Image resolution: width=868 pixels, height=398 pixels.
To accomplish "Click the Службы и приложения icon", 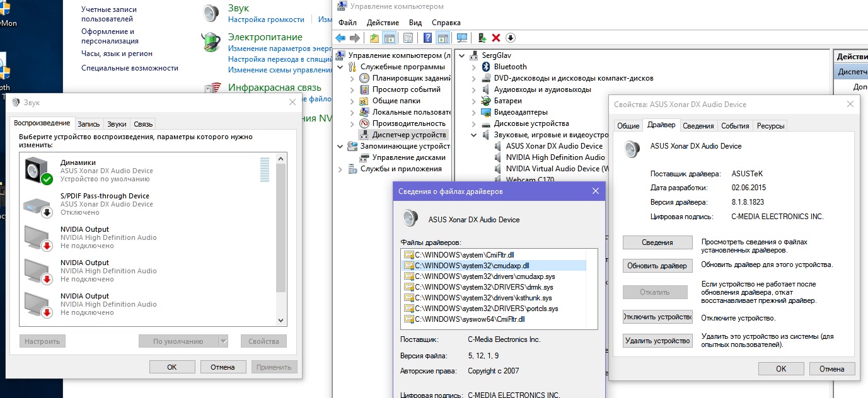I will coord(353,169).
